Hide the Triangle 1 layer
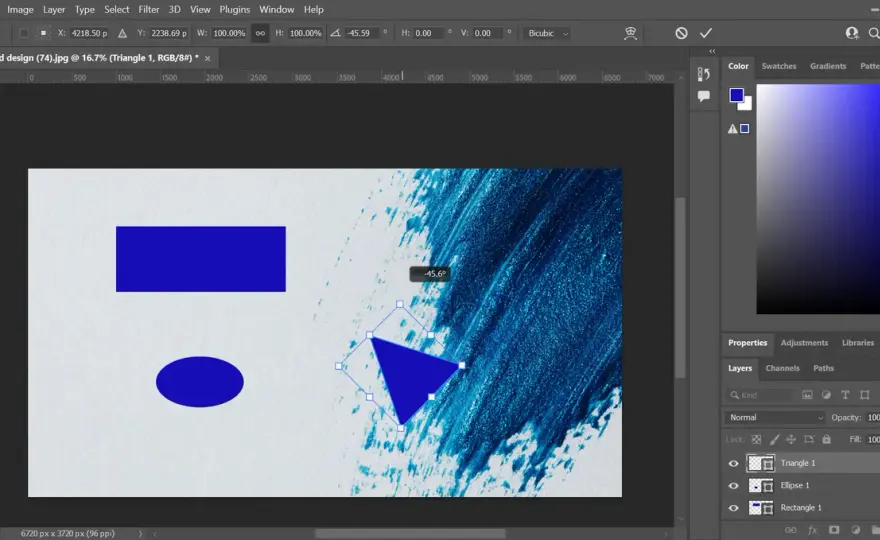 (733, 464)
